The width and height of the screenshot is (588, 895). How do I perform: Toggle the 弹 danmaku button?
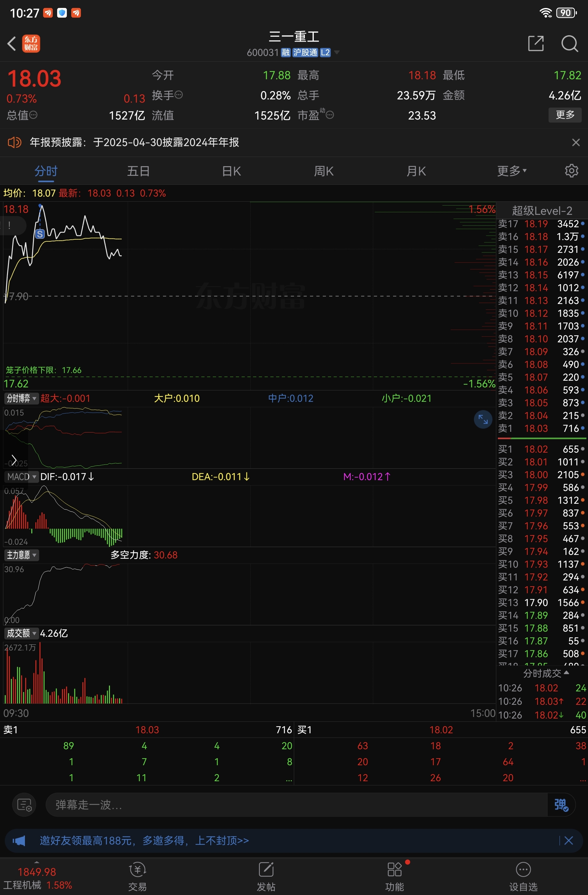click(561, 805)
